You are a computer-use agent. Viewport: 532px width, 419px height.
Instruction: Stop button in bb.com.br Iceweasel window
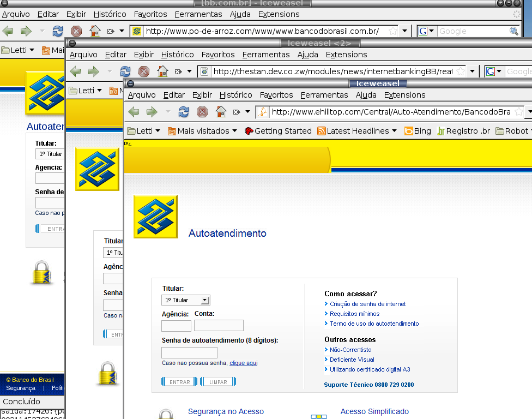[76, 31]
